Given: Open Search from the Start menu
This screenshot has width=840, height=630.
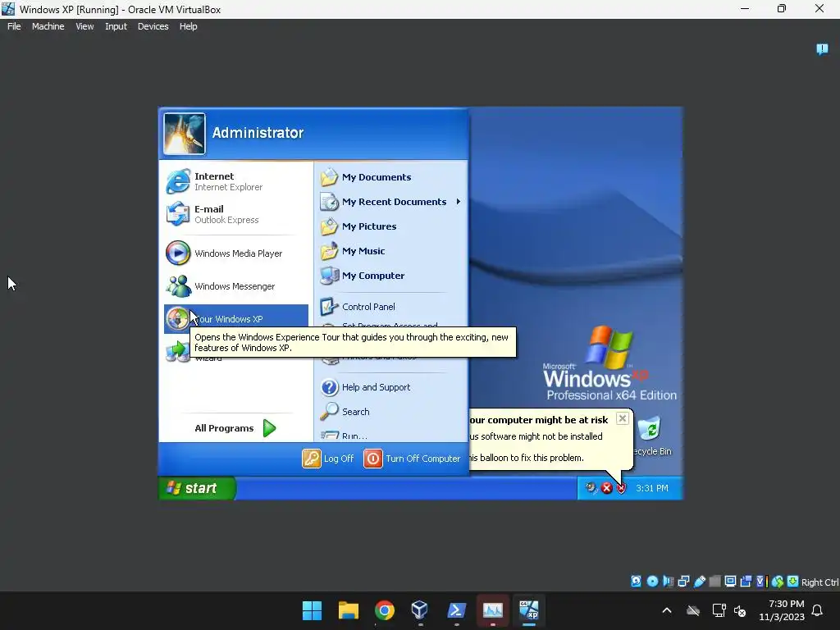Looking at the screenshot, I should click(391, 412).
